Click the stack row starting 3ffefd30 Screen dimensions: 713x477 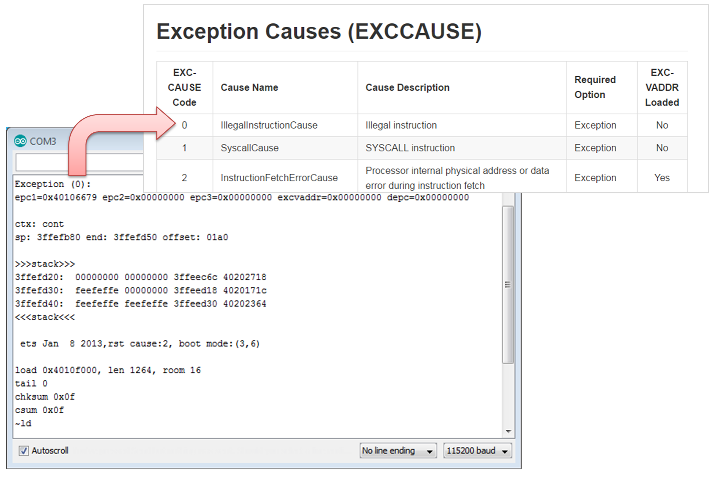pos(141,290)
